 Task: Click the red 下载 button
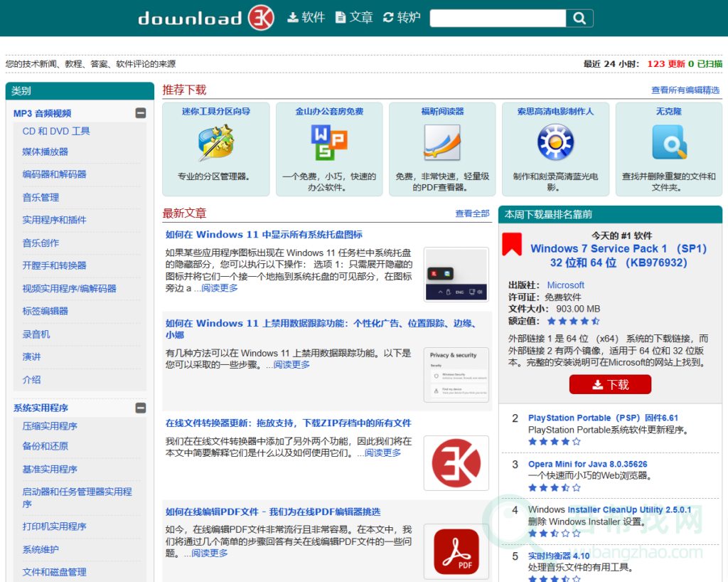pyautogui.click(x=610, y=384)
